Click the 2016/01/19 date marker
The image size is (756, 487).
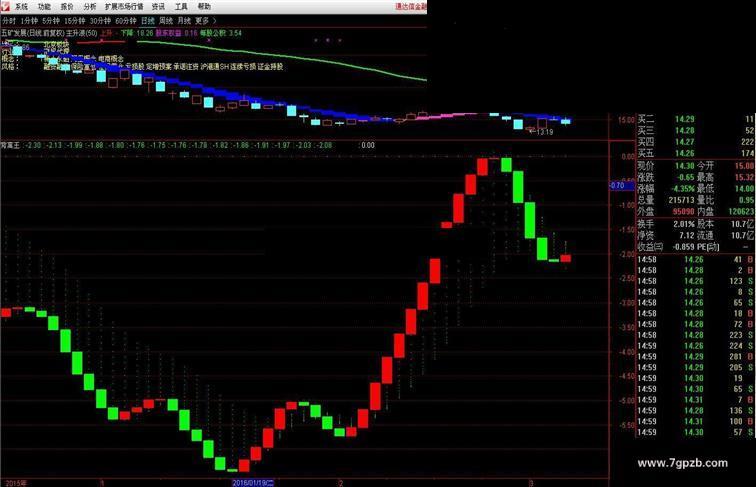point(253,483)
